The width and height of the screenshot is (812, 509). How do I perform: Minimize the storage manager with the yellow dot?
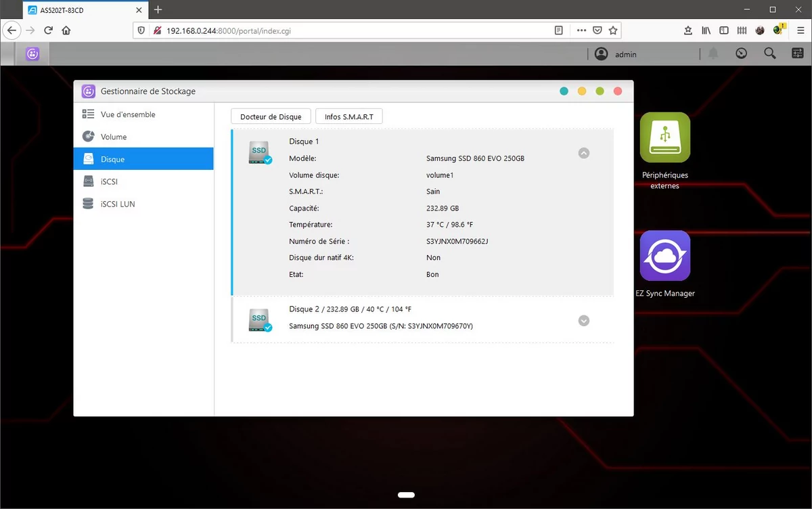pyautogui.click(x=582, y=91)
